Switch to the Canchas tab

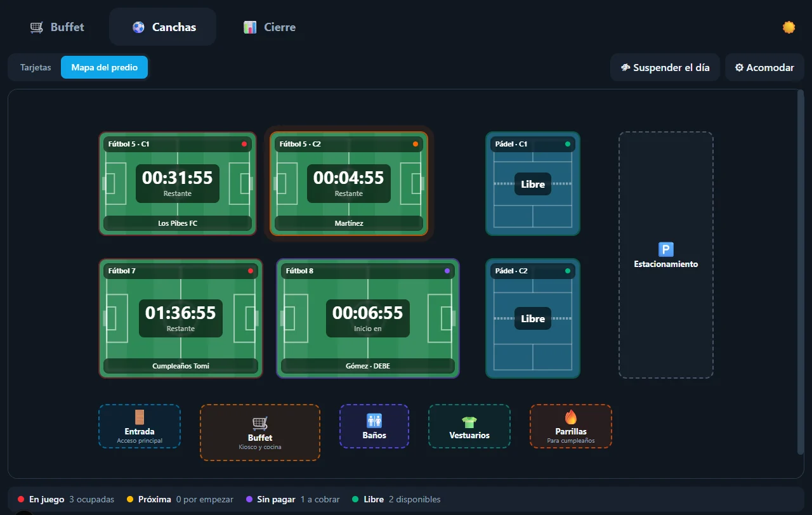pyautogui.click(x=163, y=27)
